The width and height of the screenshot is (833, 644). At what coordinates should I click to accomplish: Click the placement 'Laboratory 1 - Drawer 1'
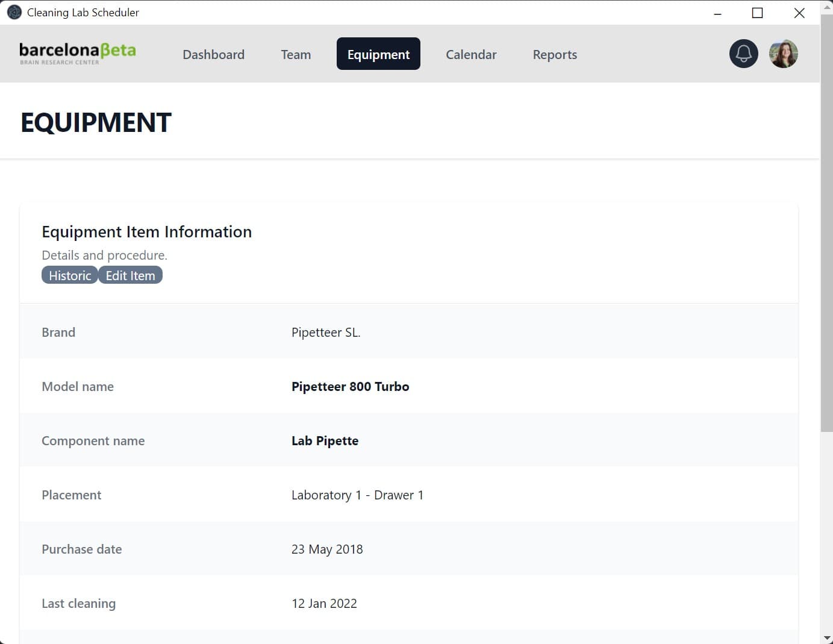[x=358, y=495]
